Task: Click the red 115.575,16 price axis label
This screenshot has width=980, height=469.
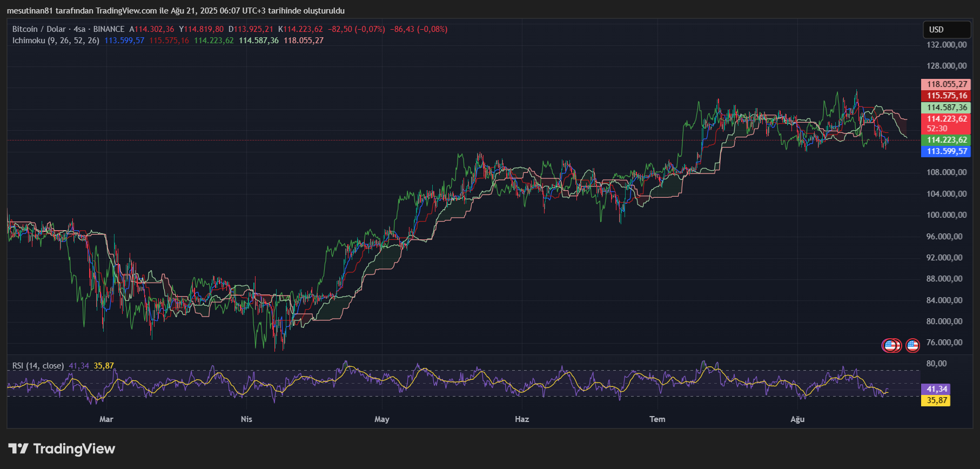Action: 947,96
